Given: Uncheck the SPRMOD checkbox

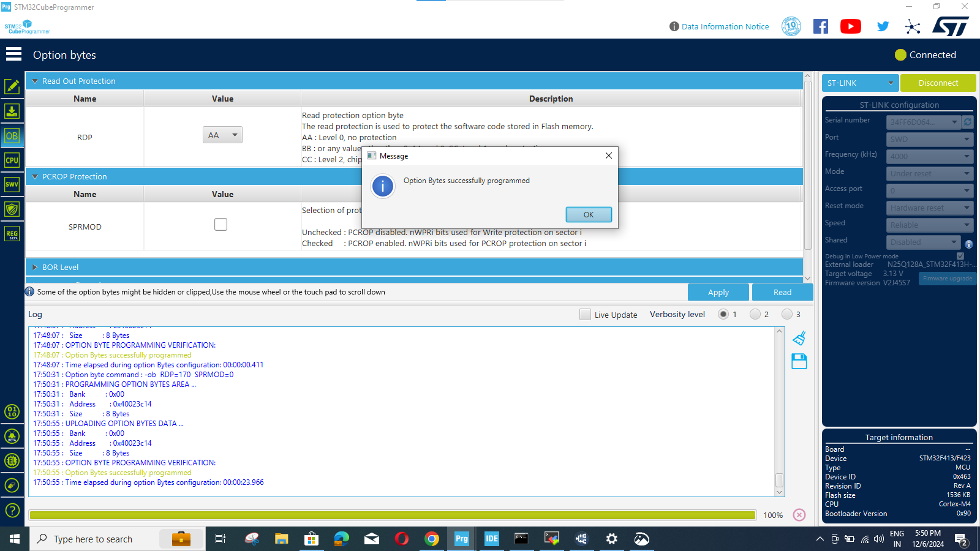Looking at the screenshot, I should (x=221, y=224).
